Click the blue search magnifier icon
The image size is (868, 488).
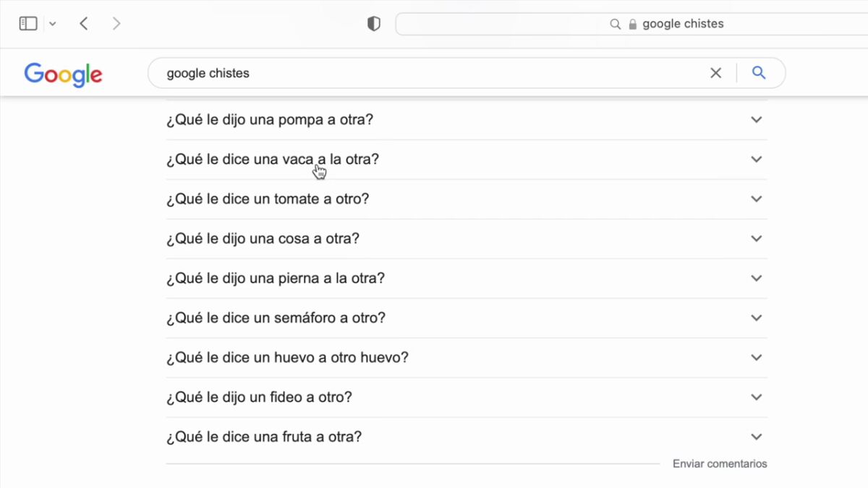(x=758, y=73)
